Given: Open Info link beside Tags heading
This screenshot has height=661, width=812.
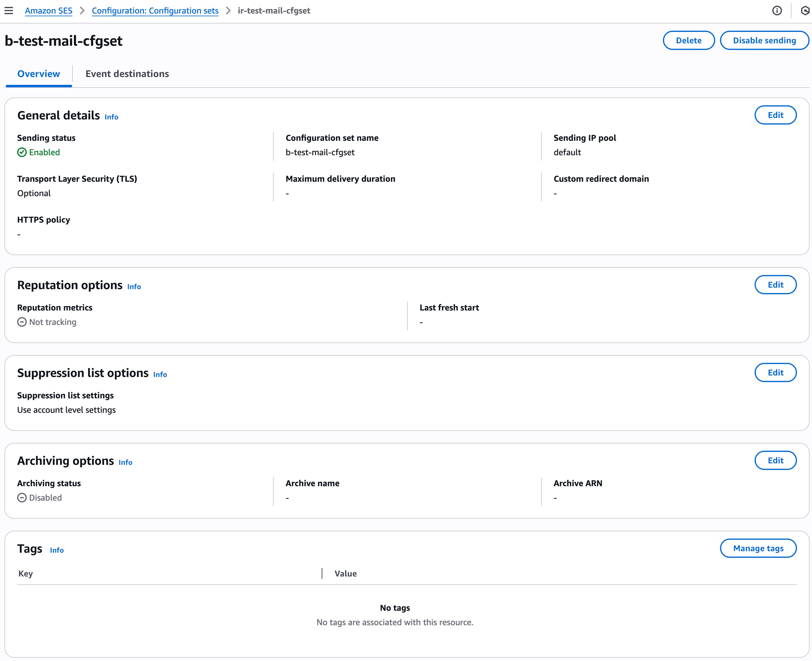Looking at the screenshot, I should tap(57, 550).
